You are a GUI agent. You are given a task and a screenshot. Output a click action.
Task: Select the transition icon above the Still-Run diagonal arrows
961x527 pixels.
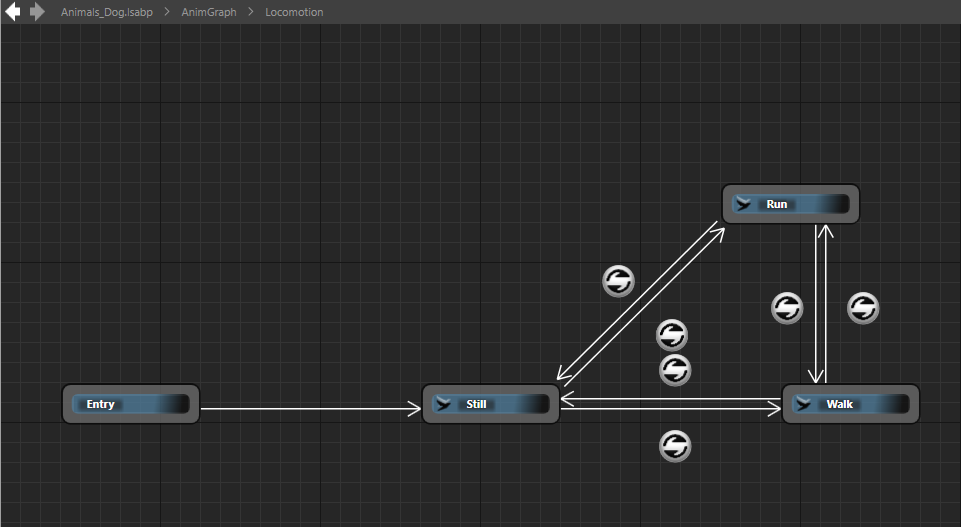[x=618, y=281]
